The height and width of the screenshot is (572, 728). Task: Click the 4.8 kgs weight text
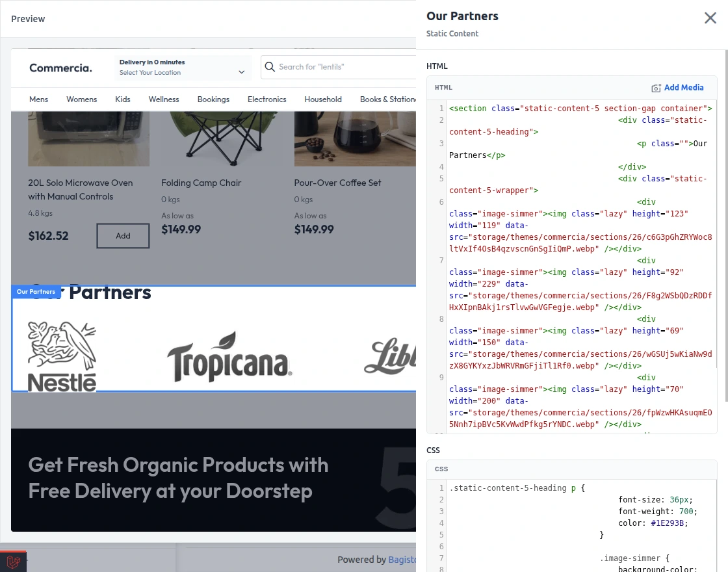40,213
